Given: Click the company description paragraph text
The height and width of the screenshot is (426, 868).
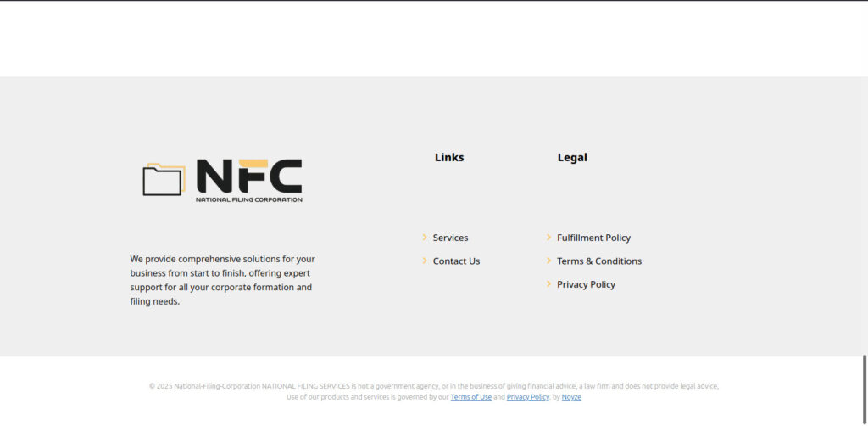Looking at the screenshot, I should (x=223, y=280).
